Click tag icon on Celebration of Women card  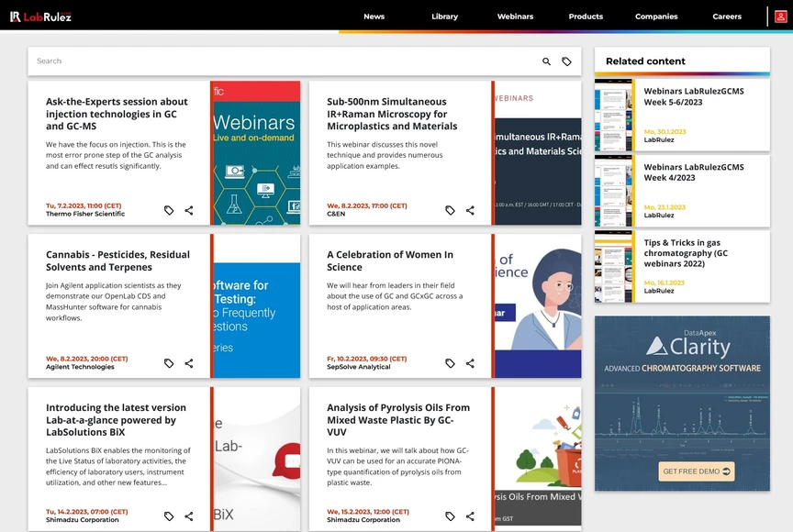[x=450, y=363]
